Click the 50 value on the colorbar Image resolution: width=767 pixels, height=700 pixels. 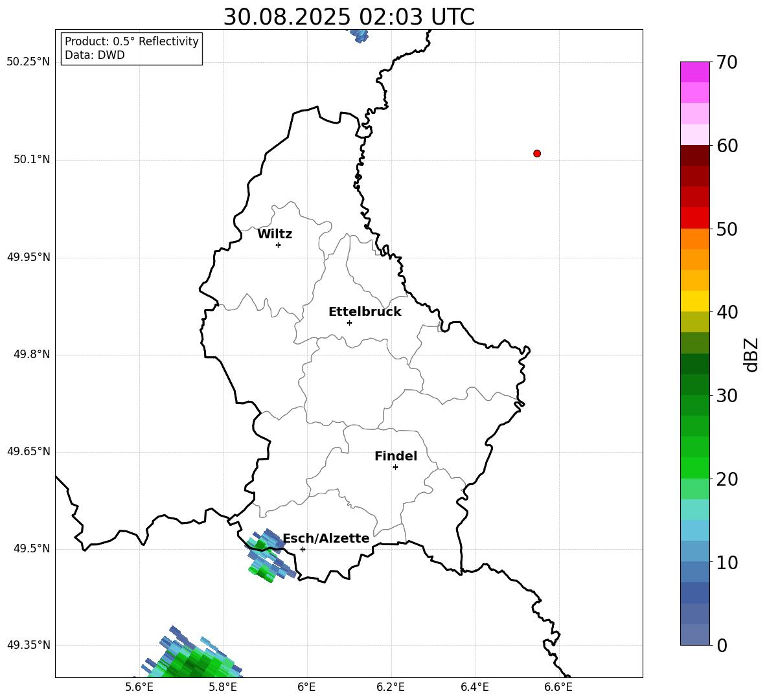pyautogui.click(x=727, y=229)
